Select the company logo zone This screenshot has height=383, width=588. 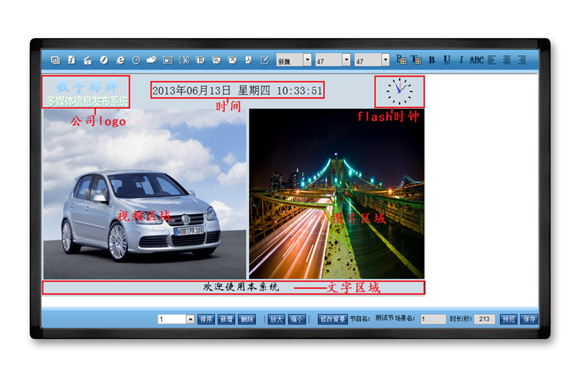click(x=86, y=92)
